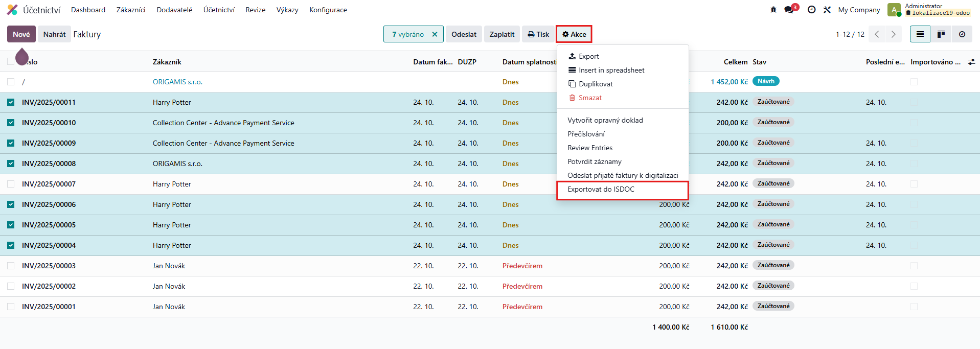Check the INV/2025/00007 row checkbox

coord(11,184)
